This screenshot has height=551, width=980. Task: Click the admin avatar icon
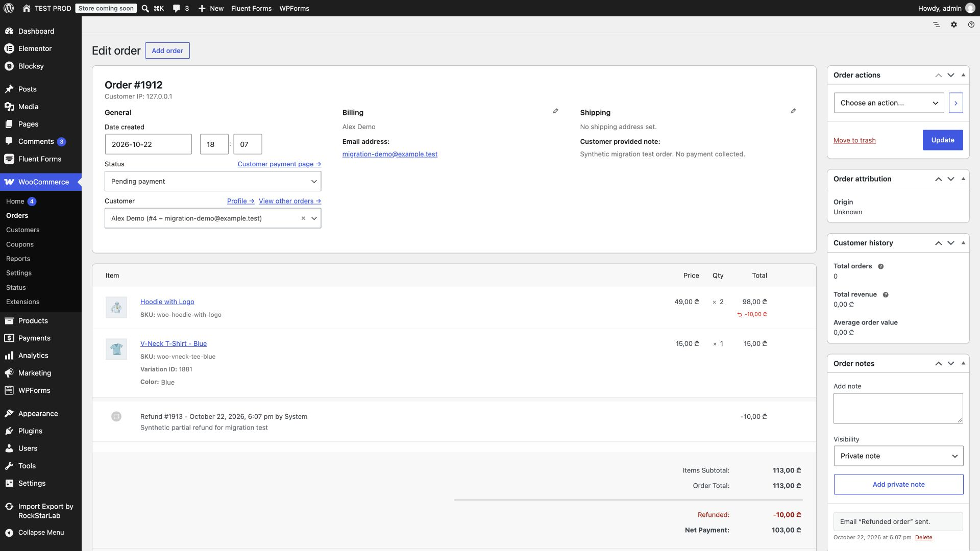click(x=970, y=8)
